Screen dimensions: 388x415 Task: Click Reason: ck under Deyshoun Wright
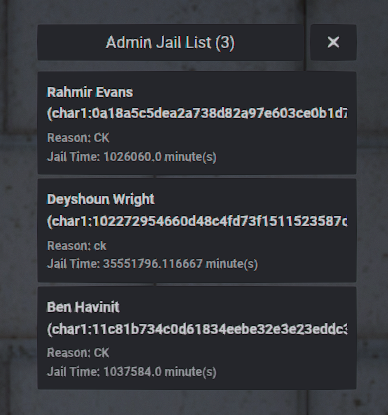[x=77, y=246]
